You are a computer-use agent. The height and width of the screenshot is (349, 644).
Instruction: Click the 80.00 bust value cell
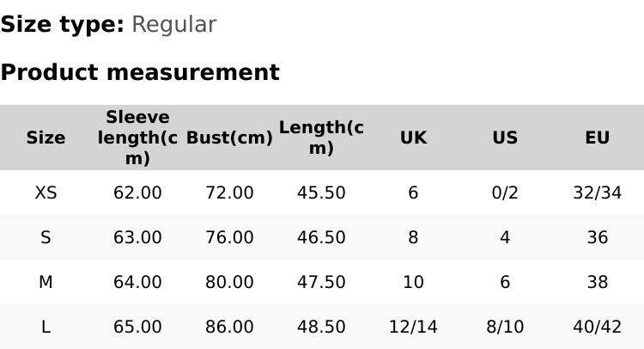(229, 282)
